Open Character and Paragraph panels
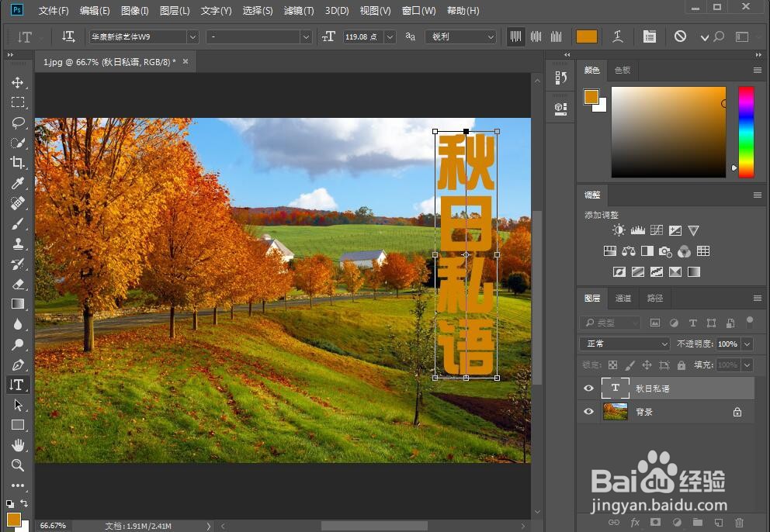Image resolution: width=770 pixels, height=532 pixels. (649, 36)
